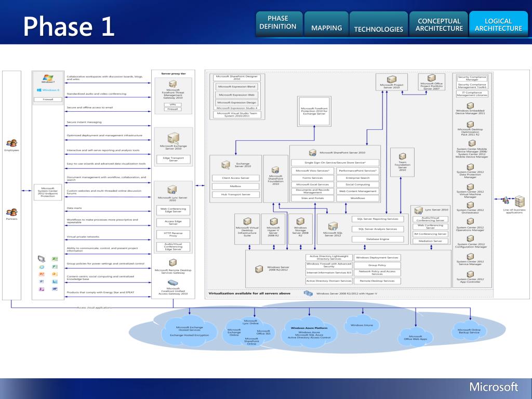Select Forefront Unified Access Gateway appliance icon
This screenshot has width=532, height=399.
click(x=172, y=283)
